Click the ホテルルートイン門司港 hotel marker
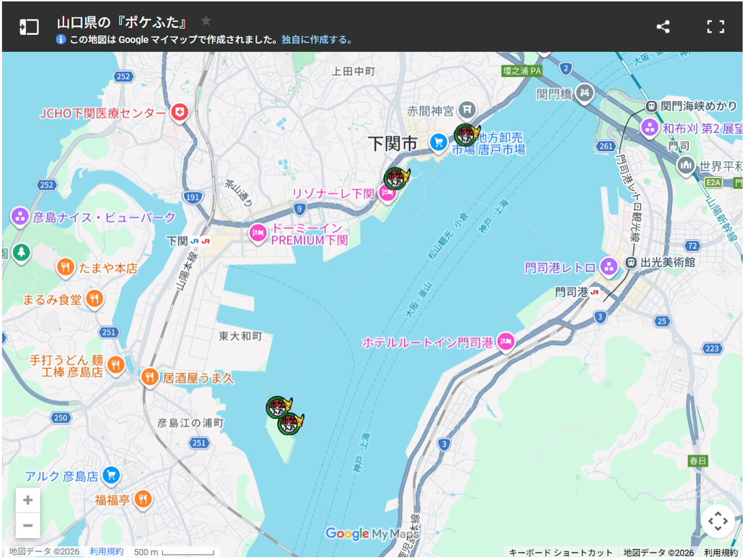Image resolution: width=744 pixels, height=560 pixels. (506, 342)
